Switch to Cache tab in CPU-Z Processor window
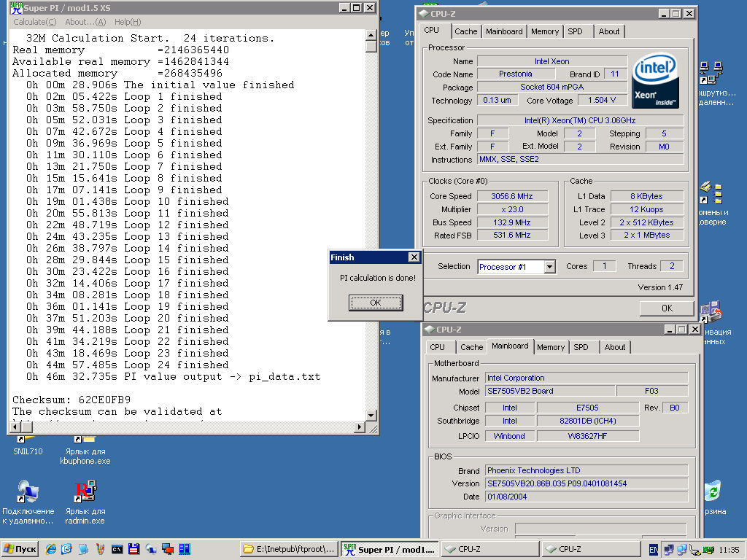 pos(465,31)
